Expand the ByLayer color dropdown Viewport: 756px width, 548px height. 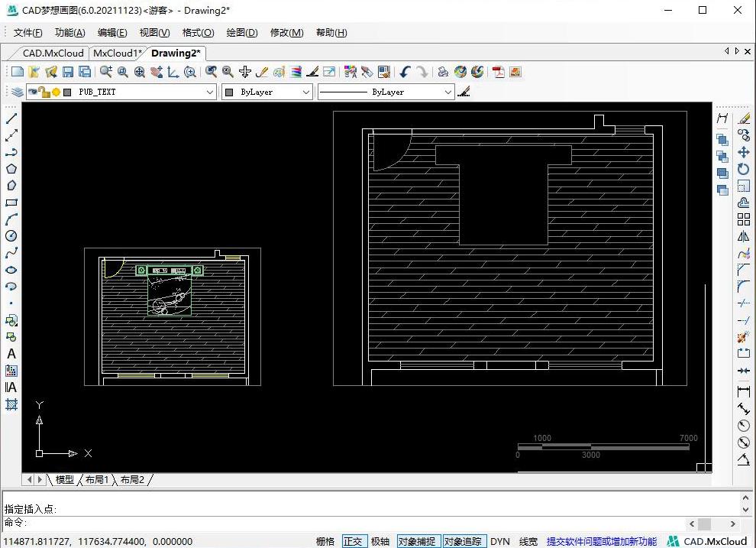point(305,92)
